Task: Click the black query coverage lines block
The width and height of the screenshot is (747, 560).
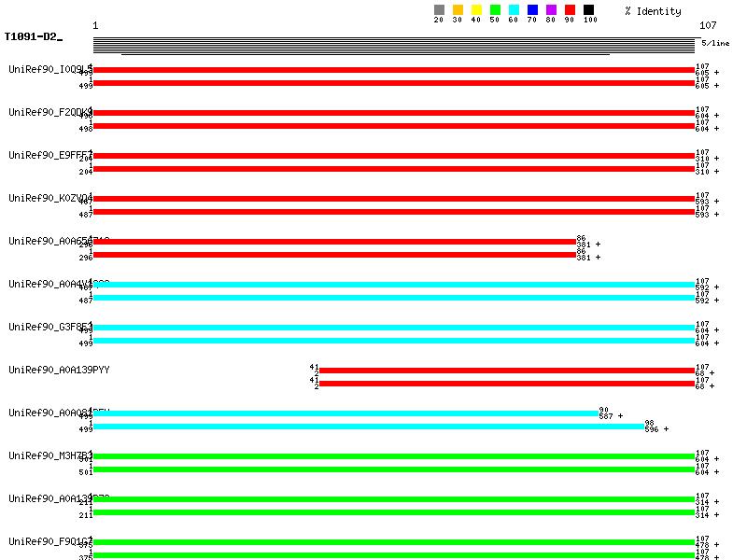Action: pos(394,47)
